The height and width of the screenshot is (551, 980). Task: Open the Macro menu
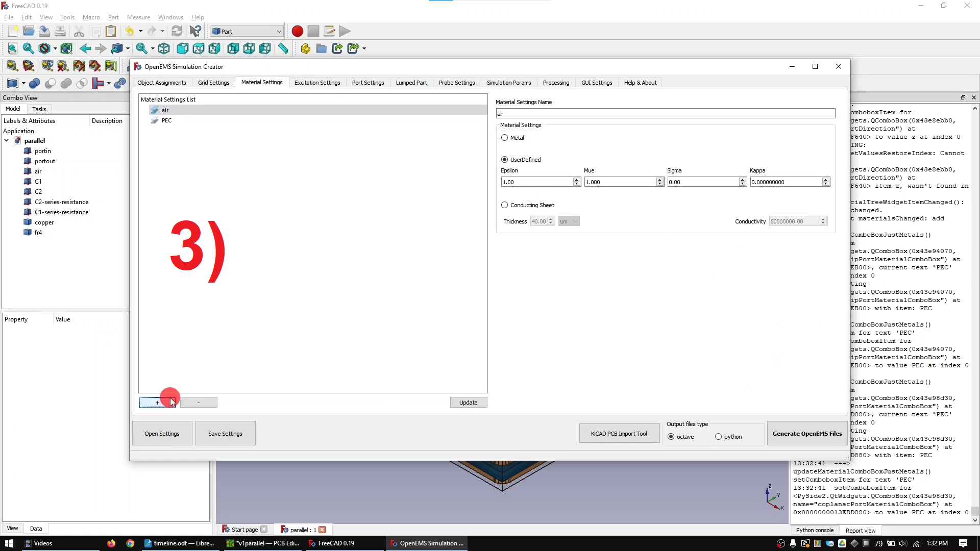[x=91, y=17]
